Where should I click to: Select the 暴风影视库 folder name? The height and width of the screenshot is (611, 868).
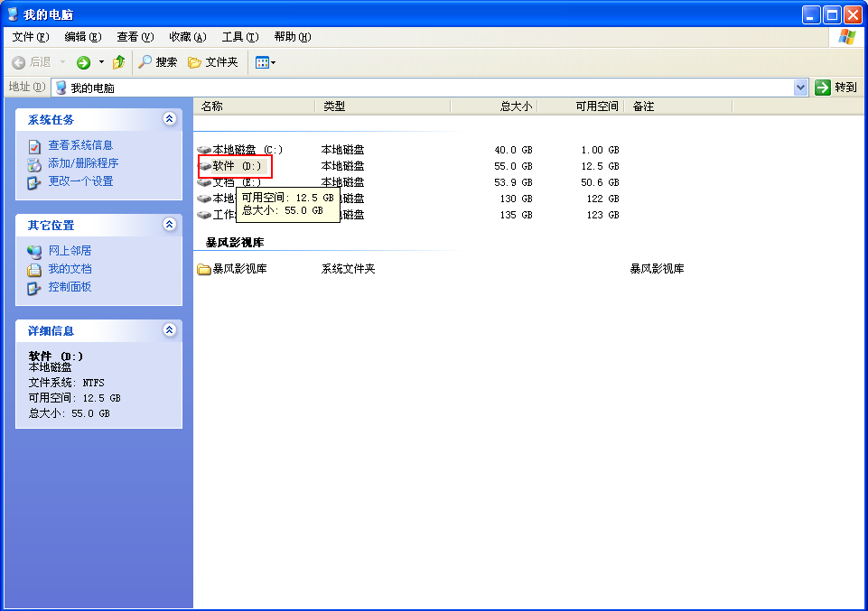pos(239,269)
